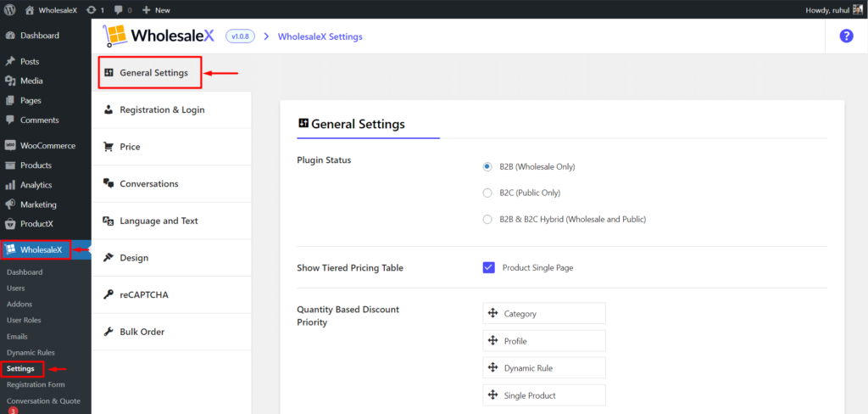The width and height of the screenshot is (868, 414).
Task: Click the Pages icon in sidebar
Action: (10, 100)
